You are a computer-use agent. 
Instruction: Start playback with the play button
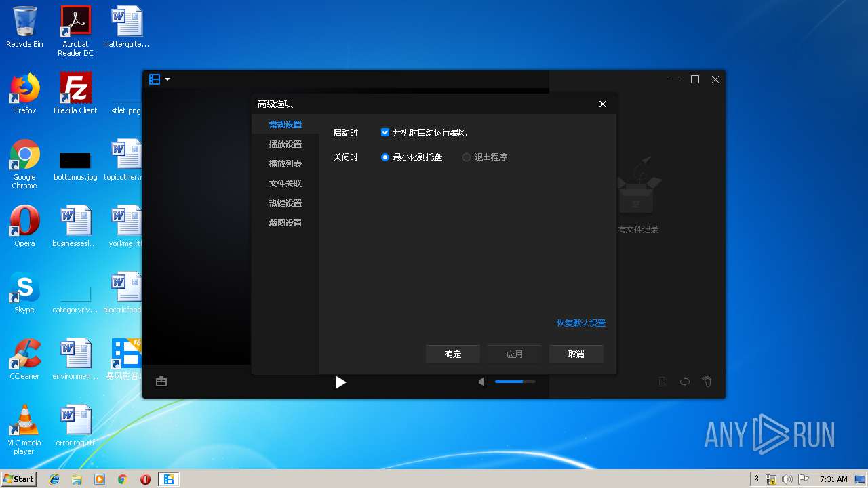pyautogui.click(x=340, y=382)
